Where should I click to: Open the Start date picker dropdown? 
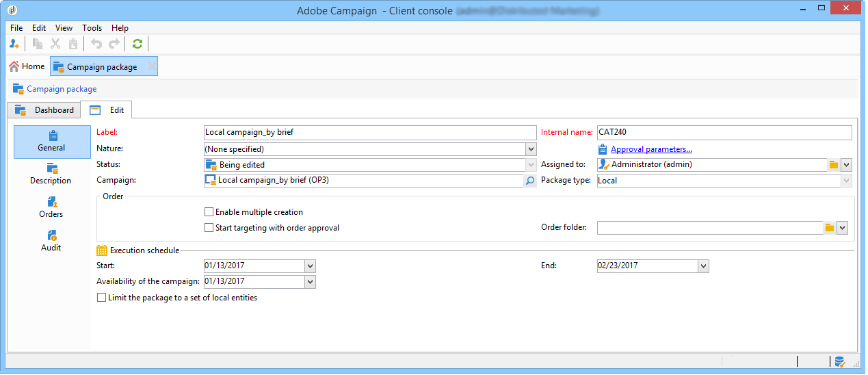pyautogui.click(x=310, y=266)
